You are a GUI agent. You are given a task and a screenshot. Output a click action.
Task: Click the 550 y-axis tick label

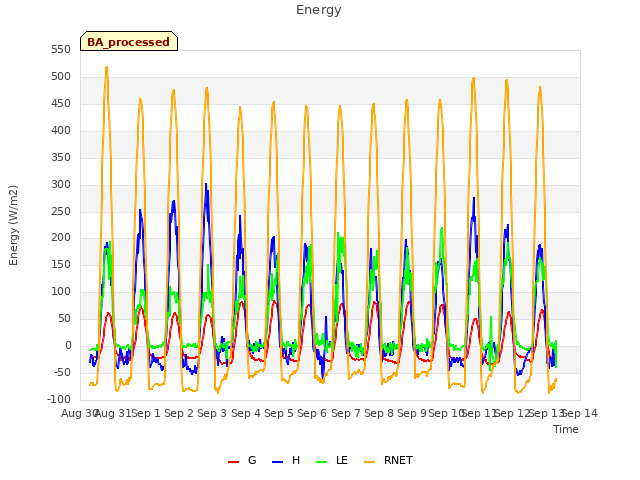coord(61,50)
